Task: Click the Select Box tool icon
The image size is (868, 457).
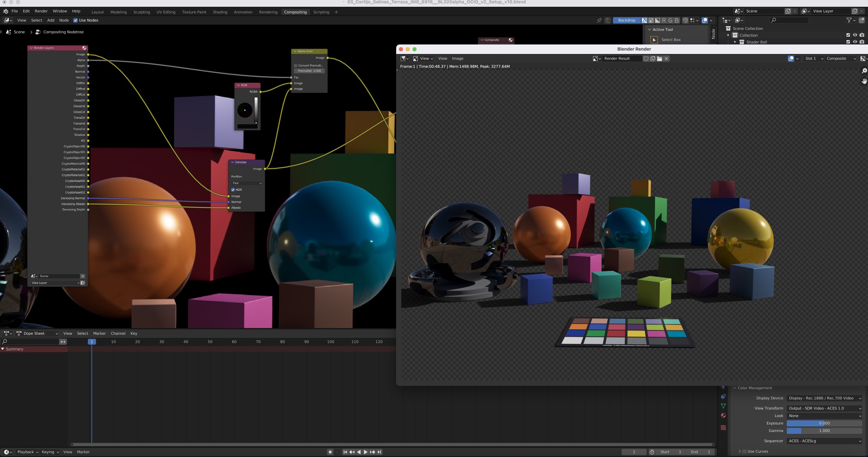Action: [654, 40]
